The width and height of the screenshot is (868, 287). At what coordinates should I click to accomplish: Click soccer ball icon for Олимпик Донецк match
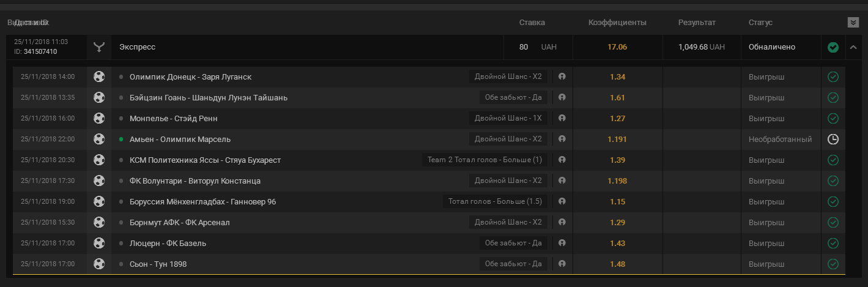coord(99,77)
